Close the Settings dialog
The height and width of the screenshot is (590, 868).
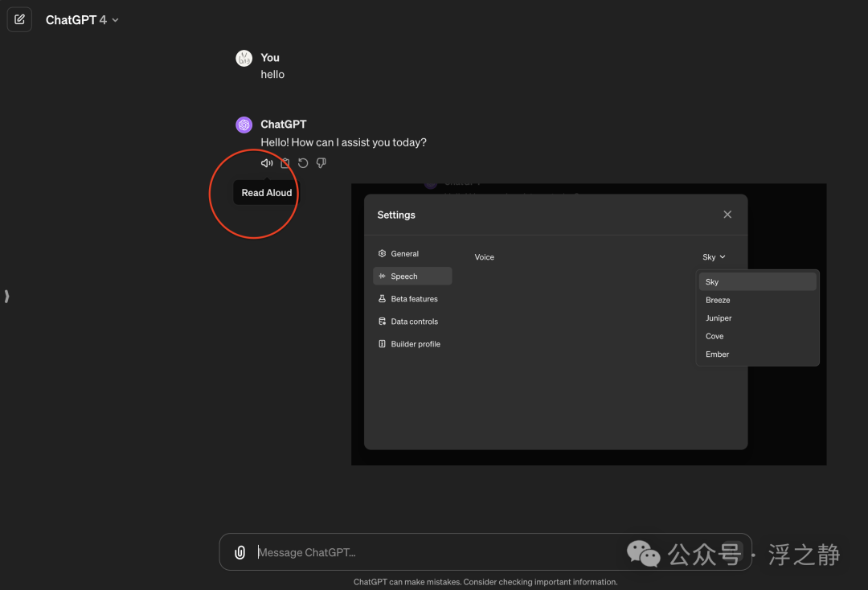[727, 214]
